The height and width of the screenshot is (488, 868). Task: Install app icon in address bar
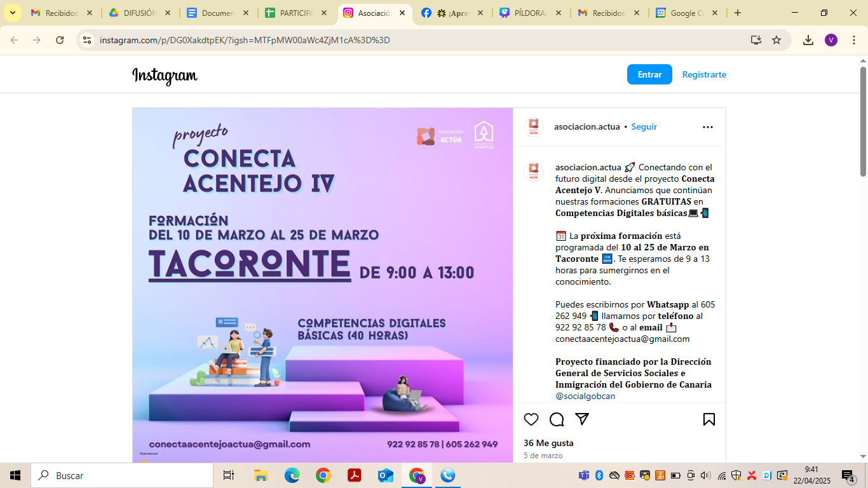tap(756, 40)
